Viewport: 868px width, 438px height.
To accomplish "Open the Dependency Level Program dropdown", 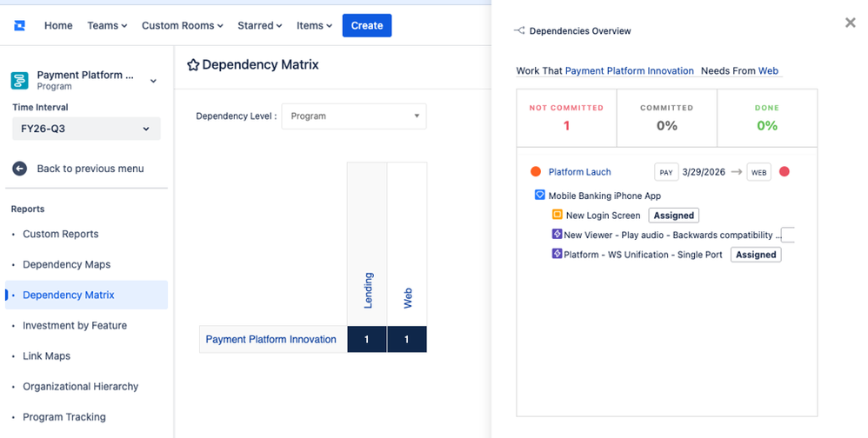I will pos(354,116).
